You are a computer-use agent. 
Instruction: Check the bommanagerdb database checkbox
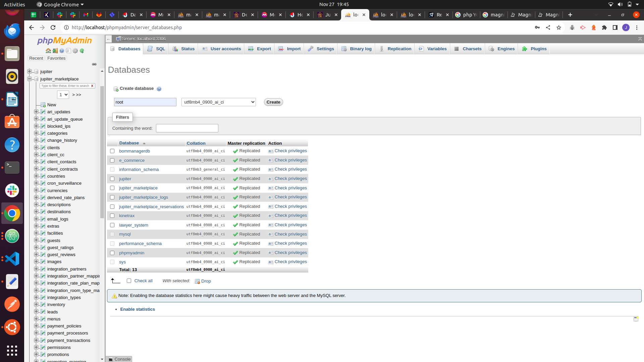[x=112, y=151]
